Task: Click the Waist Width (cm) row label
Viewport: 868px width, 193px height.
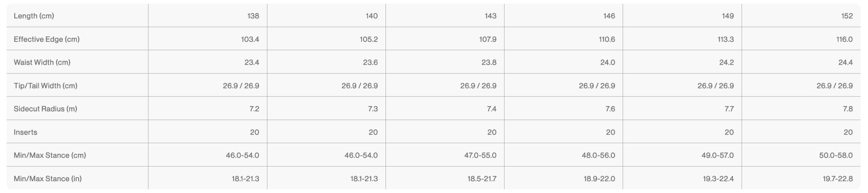Action: pyautogui.click(x=42, y=62)
